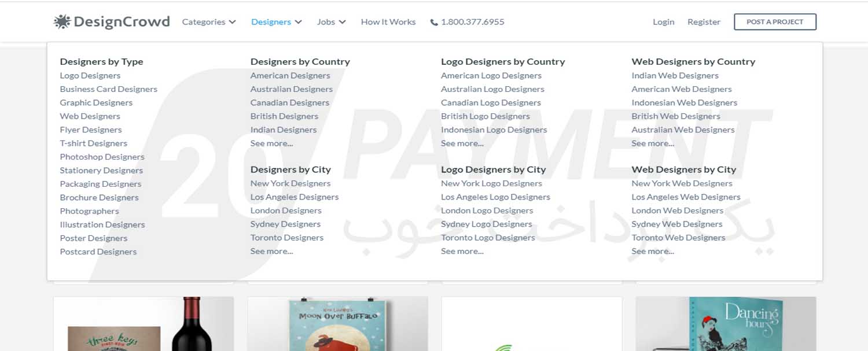See more under Logo Designers by Country
The width and height of the screenshot is (868, 351).
[x=462, y=143]
